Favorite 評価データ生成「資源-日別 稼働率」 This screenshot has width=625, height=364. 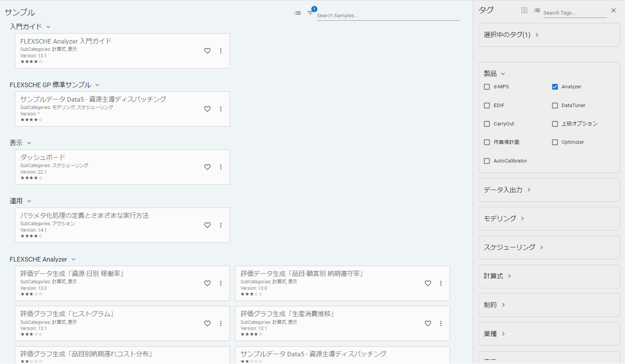point(207,283)
